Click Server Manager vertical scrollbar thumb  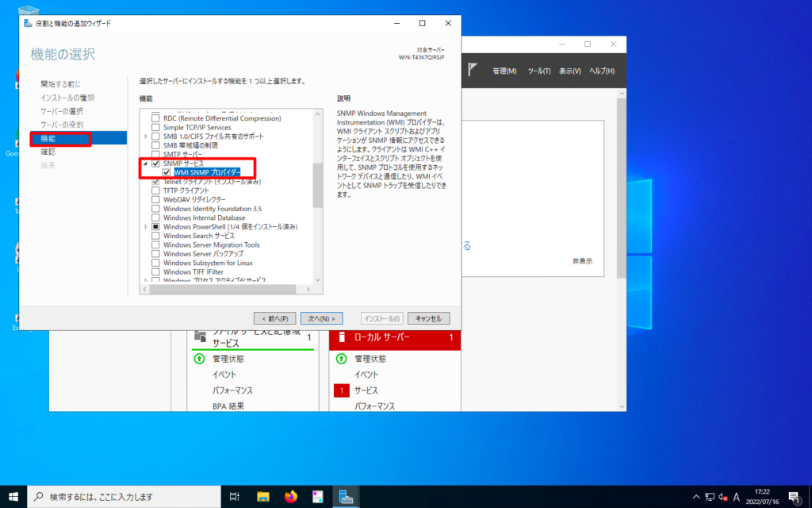pyautogui.click(x=622, y=187)
